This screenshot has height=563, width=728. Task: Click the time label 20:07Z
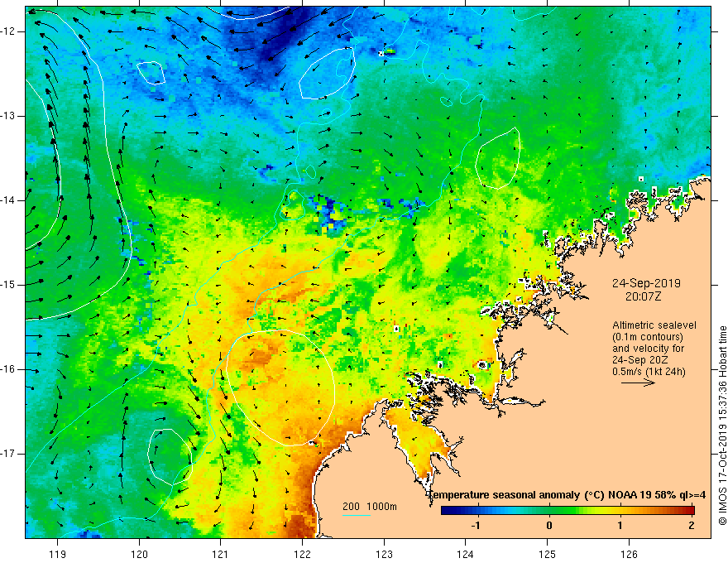(x=643, y=296)
